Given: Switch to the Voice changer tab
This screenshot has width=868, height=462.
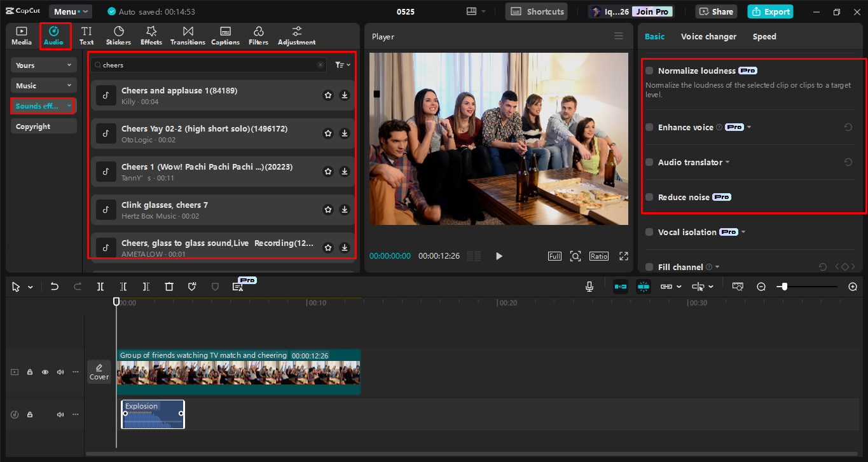Looking at the screenshot, I should click(x=708, y=36).
